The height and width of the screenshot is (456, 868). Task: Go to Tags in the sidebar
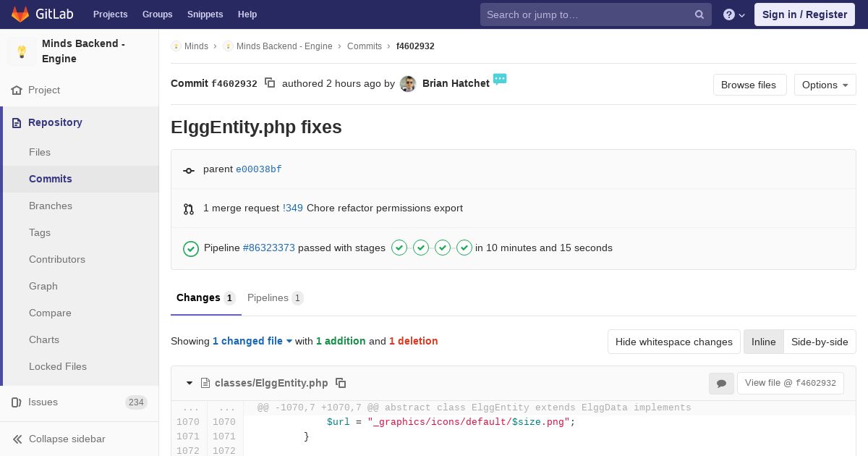pyautogui.click(x=40, y=232)
